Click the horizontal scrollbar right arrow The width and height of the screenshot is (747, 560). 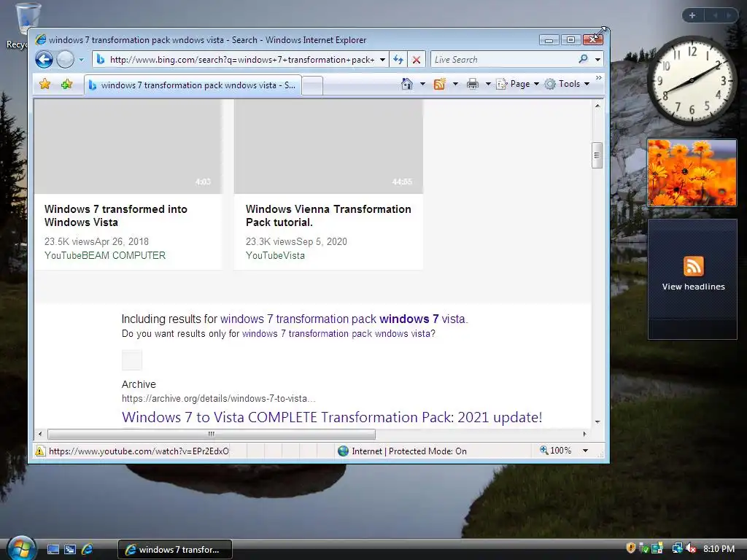click(x=584, y=434)
